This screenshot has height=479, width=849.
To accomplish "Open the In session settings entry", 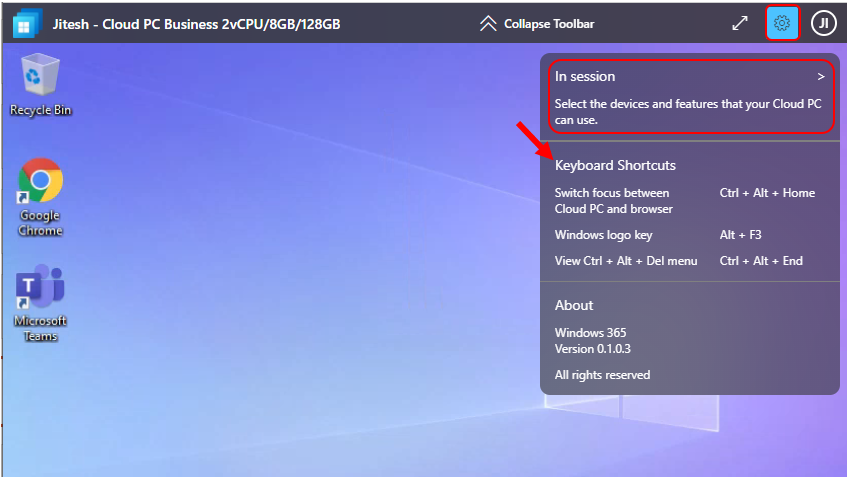I will coord(691,97).
